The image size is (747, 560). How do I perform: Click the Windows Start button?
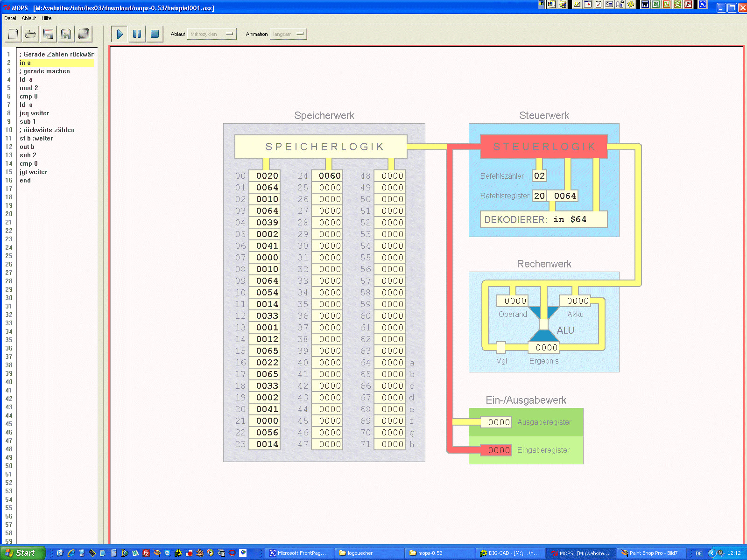pos(22,553)
